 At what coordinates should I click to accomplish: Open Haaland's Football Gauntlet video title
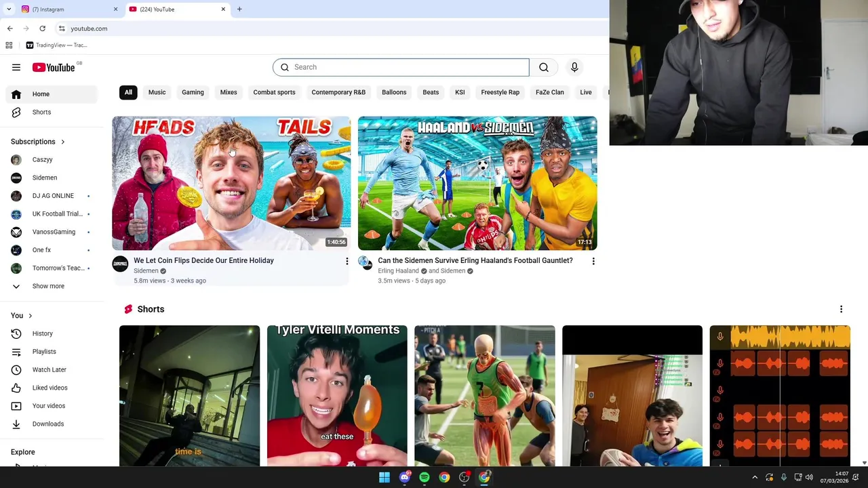point(475,260)
